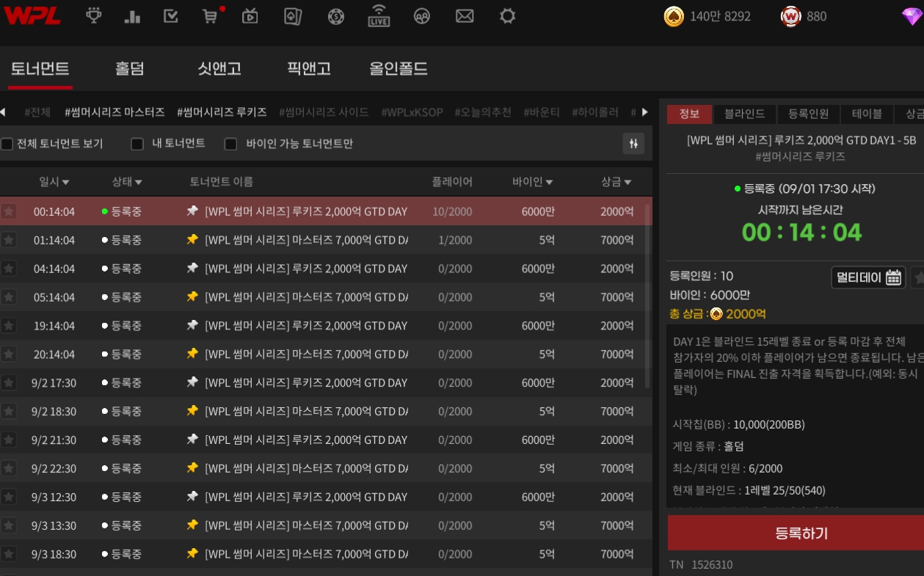Click the trophy icon in top bar
Viewport: 924px width, 576px height.
point(94,15)
